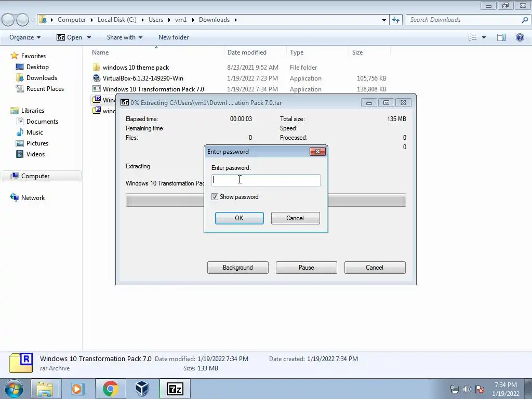532x399 pixels.
Task: Open Favorites in the navigation pane
Action: [33, 56]
